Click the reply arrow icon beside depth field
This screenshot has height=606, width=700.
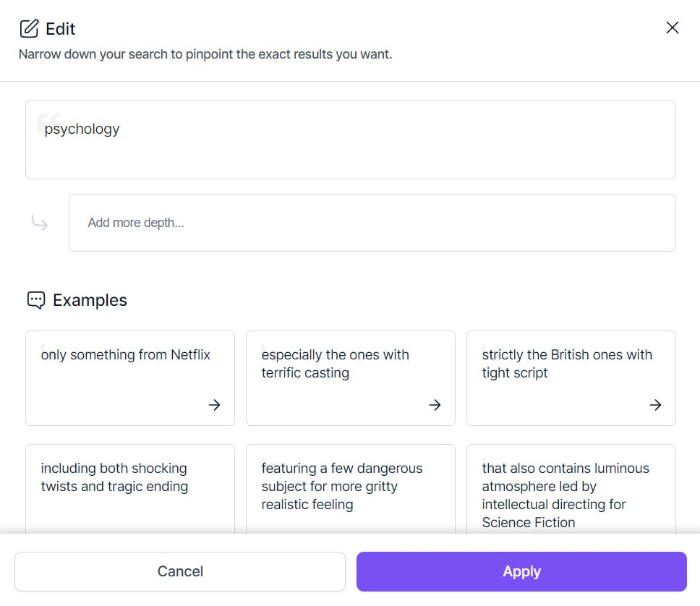[x=40, y=223]
